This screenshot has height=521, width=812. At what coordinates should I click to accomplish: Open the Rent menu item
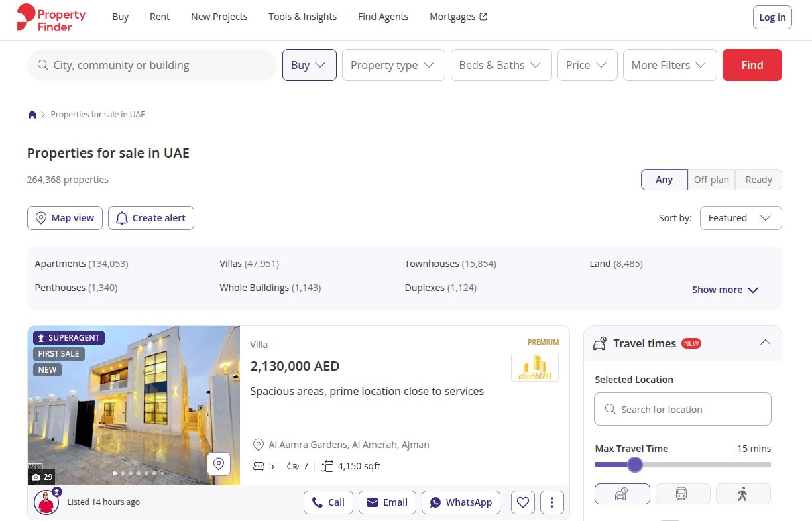point(160,17)
